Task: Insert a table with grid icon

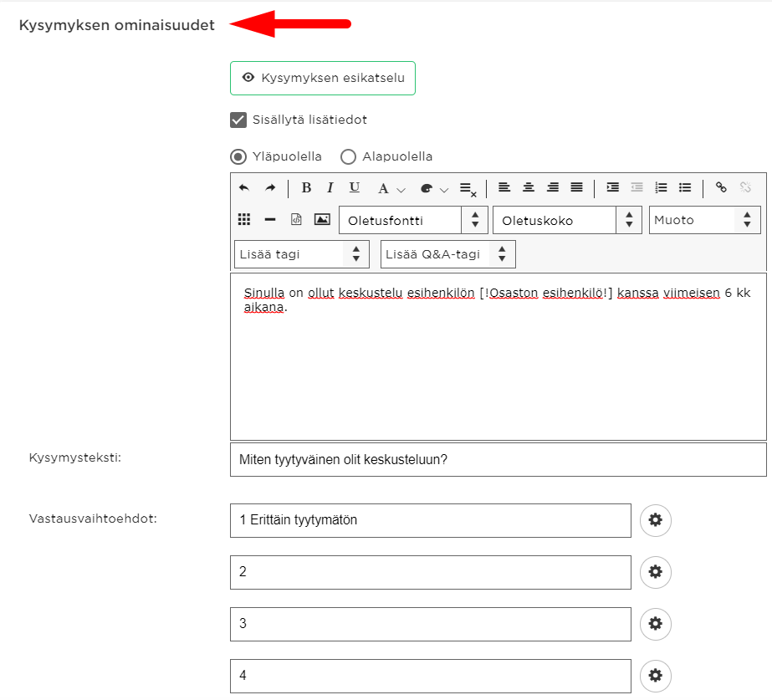Action: pos(244,220)
